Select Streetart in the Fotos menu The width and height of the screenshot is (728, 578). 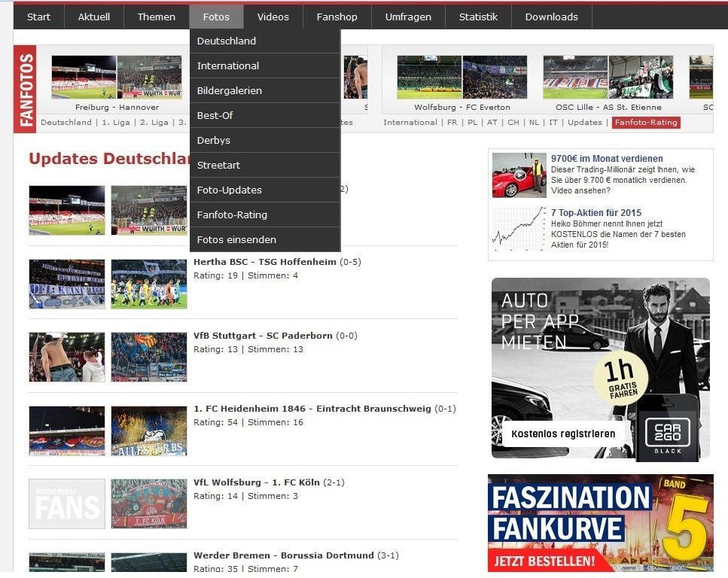point(265,165)
